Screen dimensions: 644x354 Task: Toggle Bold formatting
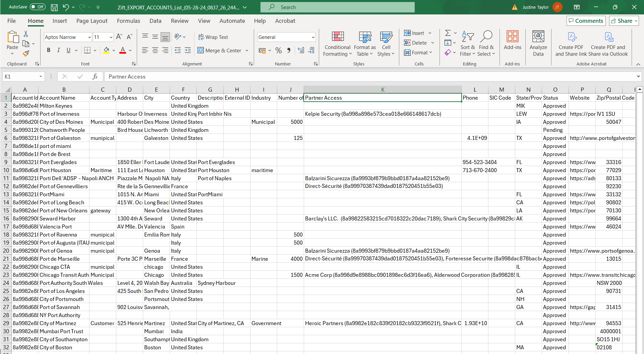point(49,50)
